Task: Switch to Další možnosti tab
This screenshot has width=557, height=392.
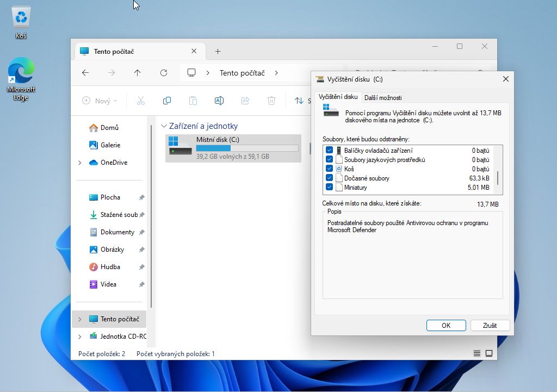Action: tap(383, 98)
